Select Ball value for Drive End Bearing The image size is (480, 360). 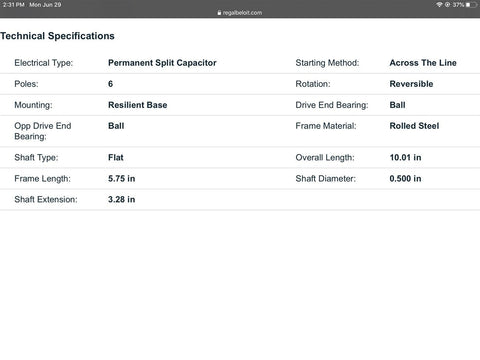[x=397, y=105]
